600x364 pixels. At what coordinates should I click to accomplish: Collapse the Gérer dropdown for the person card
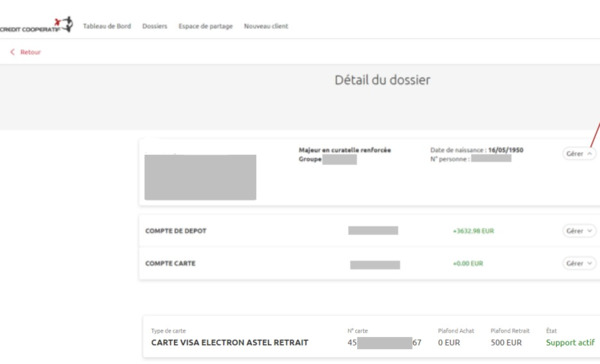pyautogui.click(x=579, y=153)
